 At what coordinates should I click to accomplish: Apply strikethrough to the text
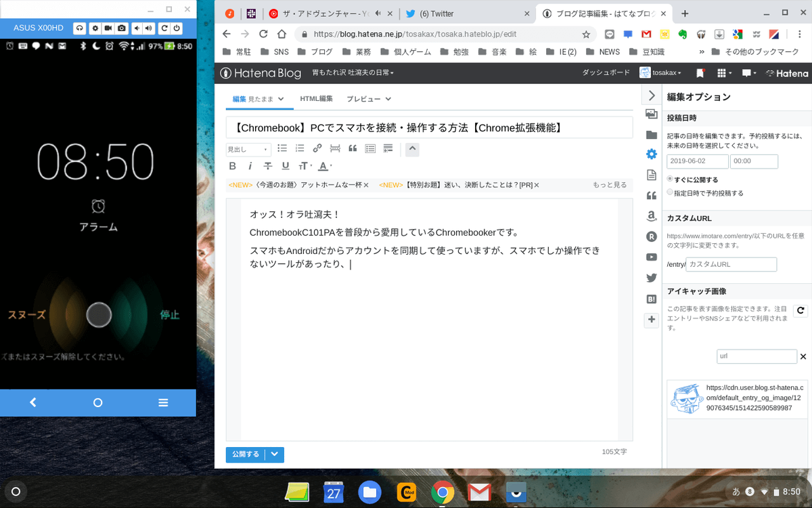coord(268,166)
